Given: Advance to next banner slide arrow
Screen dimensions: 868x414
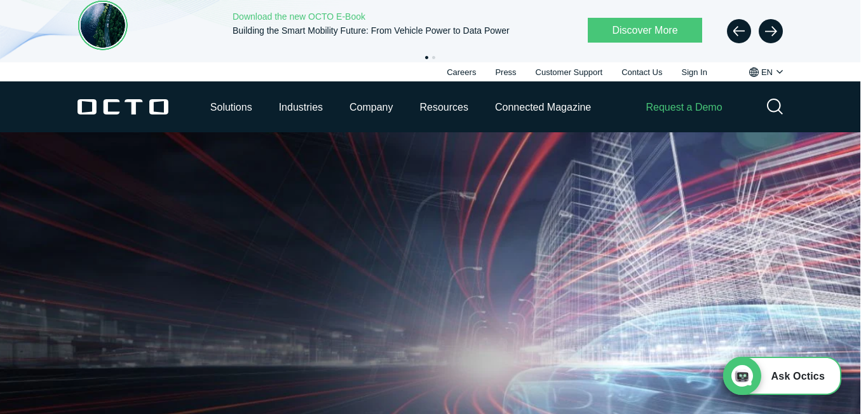Looking at the screenshot, I should click(771, 31).
